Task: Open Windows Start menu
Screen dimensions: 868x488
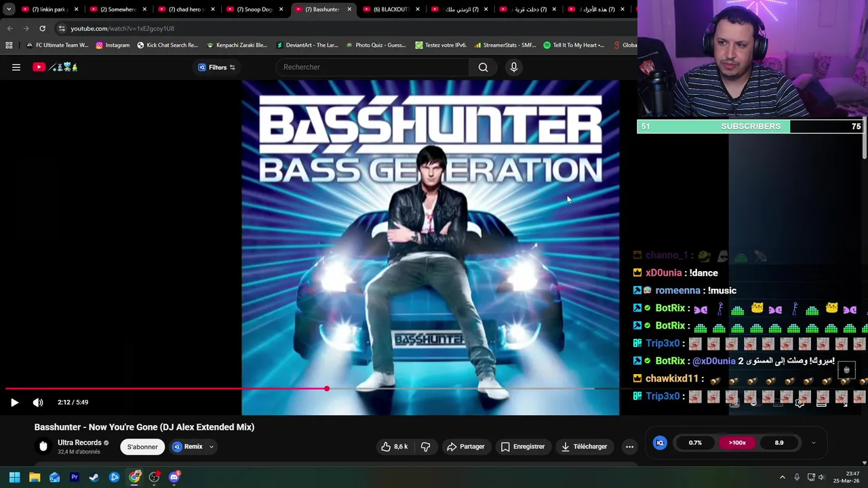Action: click(14, 477)
